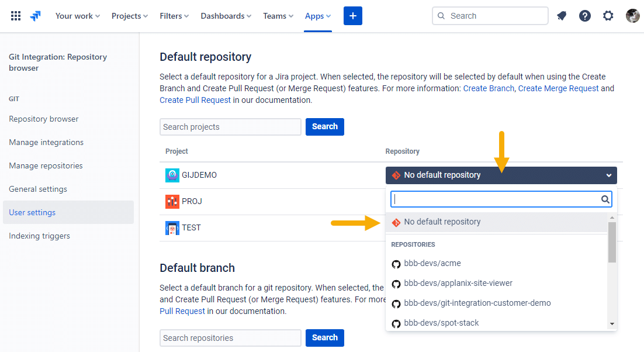
Task: Open the help question mark icon
Action: click(585, 16)
